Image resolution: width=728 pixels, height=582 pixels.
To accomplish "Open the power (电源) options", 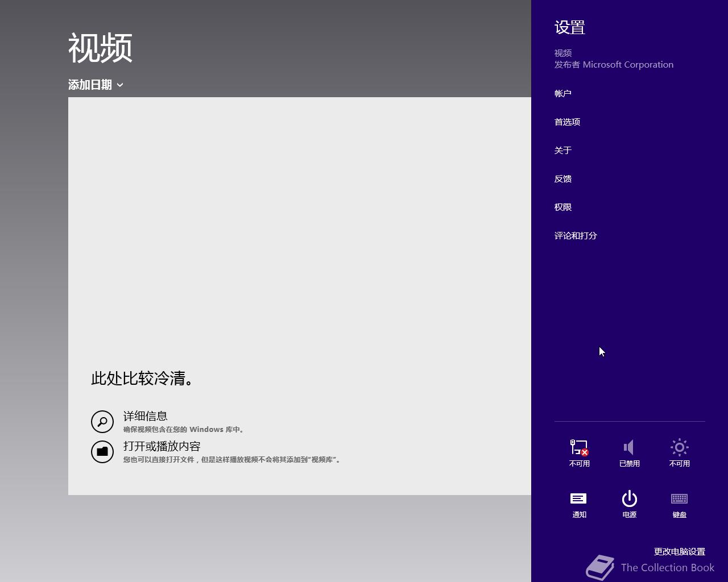I will 629,504.
